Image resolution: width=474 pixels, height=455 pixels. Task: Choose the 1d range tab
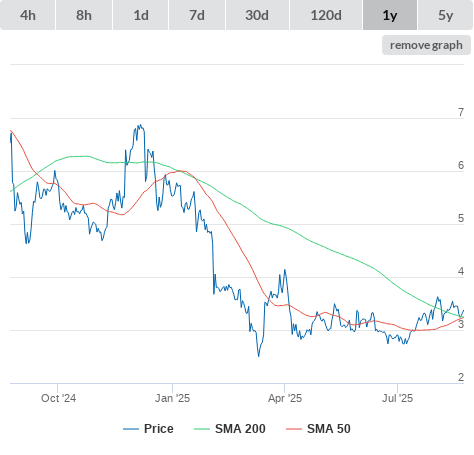pyautogui.click(x=141, y=15)
